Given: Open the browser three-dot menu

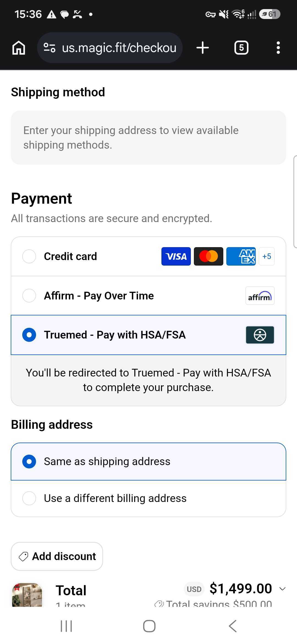Looking at the screenshot, I should point(278,48).
